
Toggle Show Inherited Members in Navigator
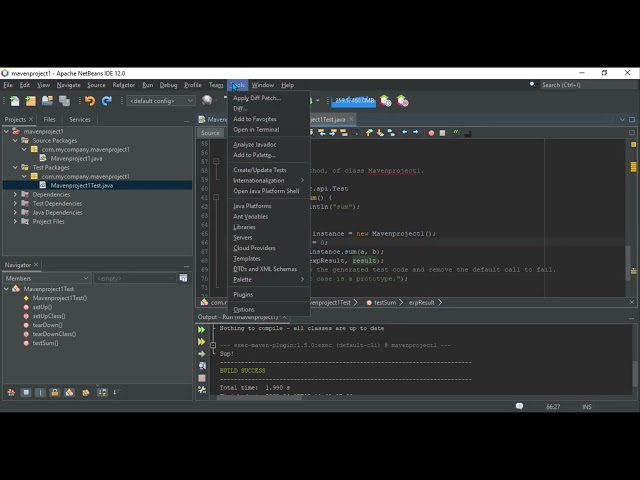coord(11,392)
